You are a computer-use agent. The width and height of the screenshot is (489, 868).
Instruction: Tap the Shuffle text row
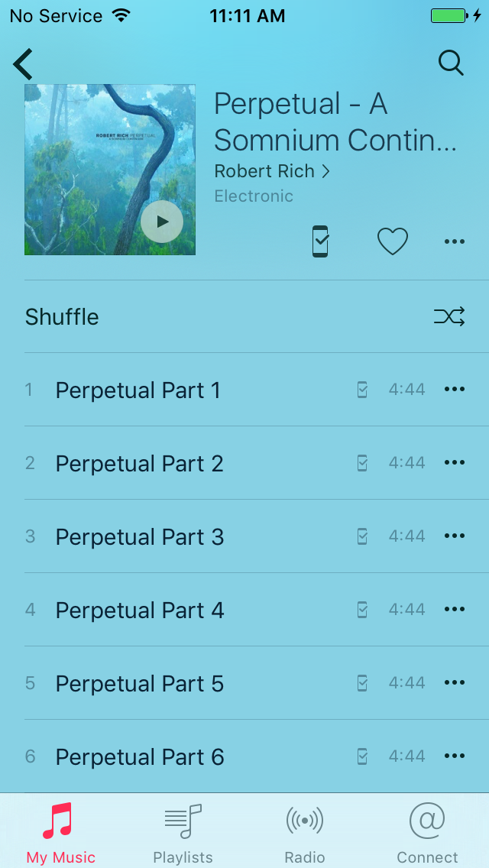click(244, 316)
